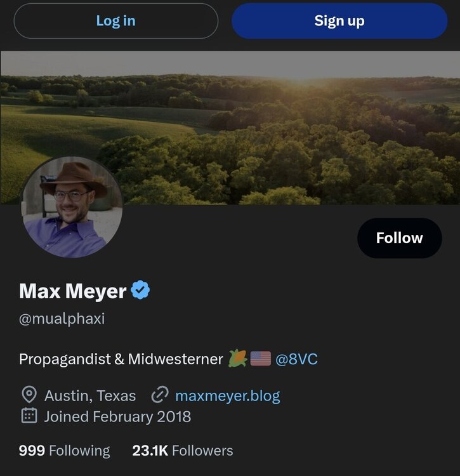Click the blue verified badge

point(140,291)
